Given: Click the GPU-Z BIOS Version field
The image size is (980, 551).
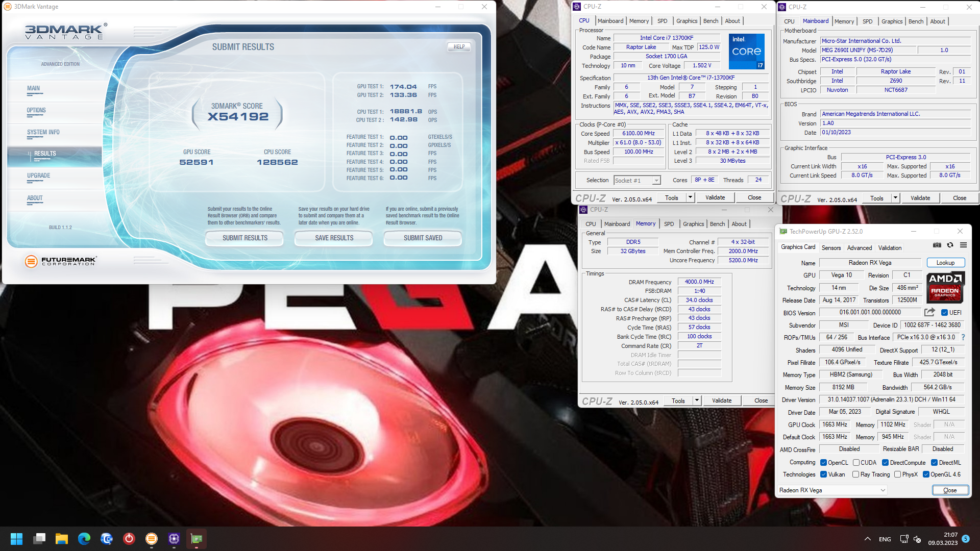Looking at the screenshot, I should (870, 312).
